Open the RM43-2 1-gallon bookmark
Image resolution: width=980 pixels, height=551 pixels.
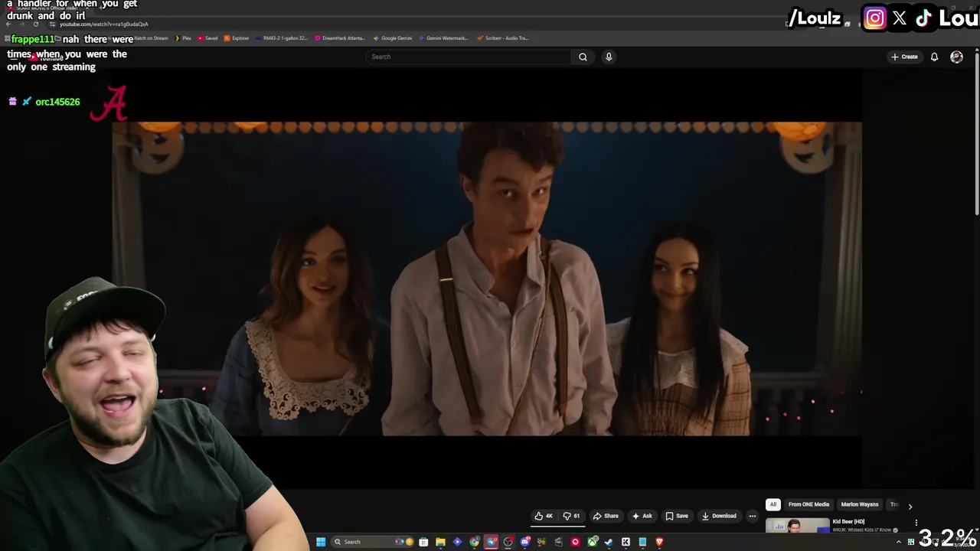(281, 37)
